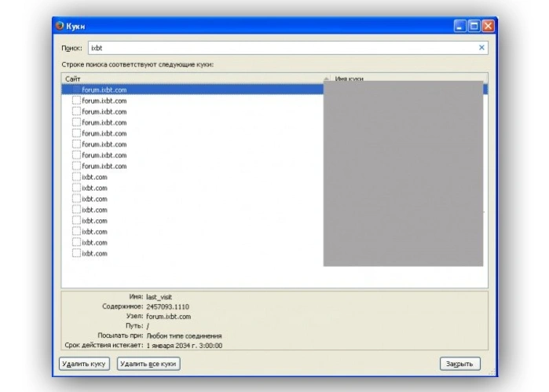Screen dimensions: 549x392
Task: Clear the ixbt search field with X icon
Action: click(x=481, y=48)
